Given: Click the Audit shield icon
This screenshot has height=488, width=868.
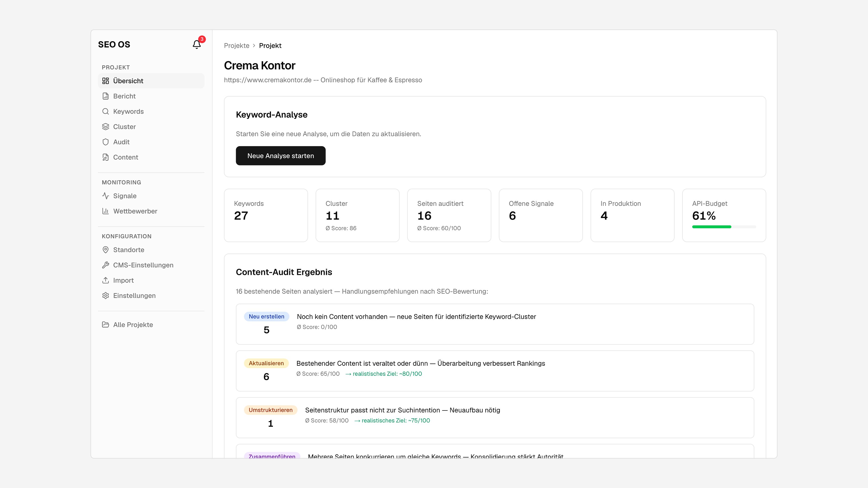Looking at the screenshot, I should click(x=106, y=142).
